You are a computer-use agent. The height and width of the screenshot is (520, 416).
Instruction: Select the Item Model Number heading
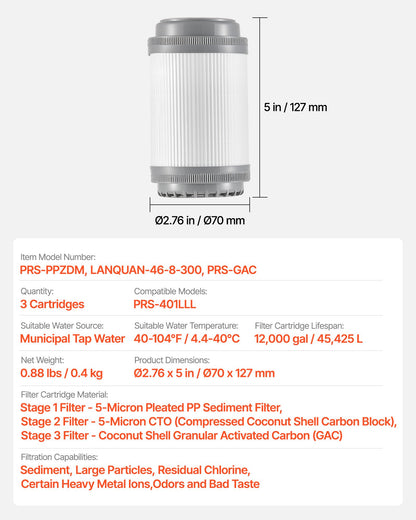(x=58, y=257)
